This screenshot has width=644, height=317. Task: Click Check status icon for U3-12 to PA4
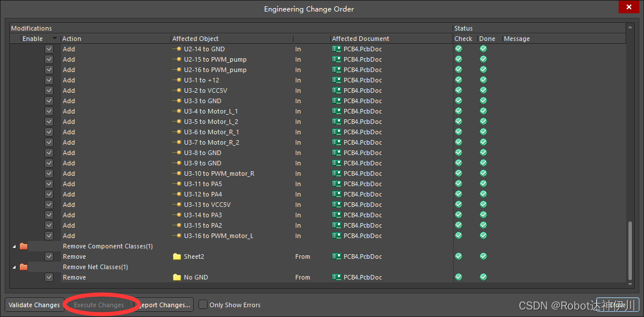tap(458, 194)
